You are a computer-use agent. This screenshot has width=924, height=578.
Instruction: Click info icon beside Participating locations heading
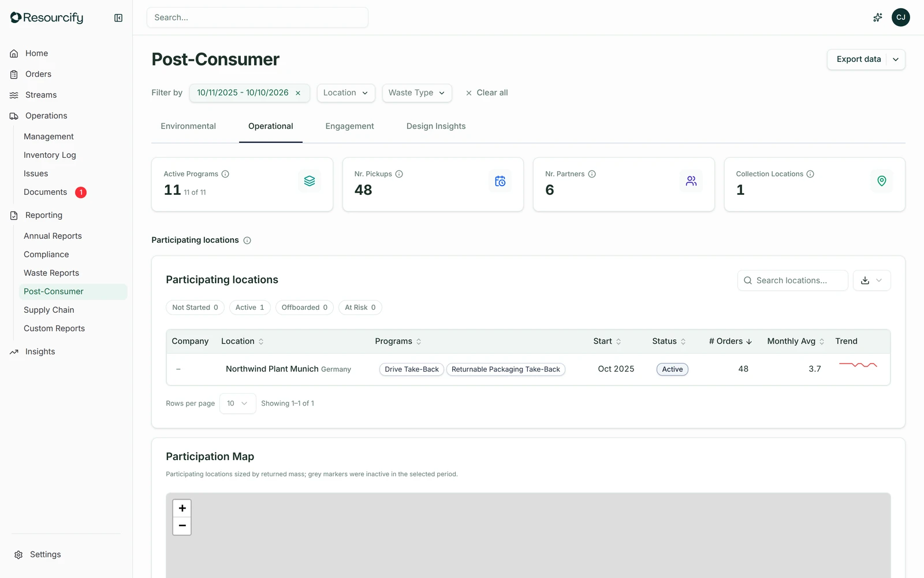[x=247, y=240]
